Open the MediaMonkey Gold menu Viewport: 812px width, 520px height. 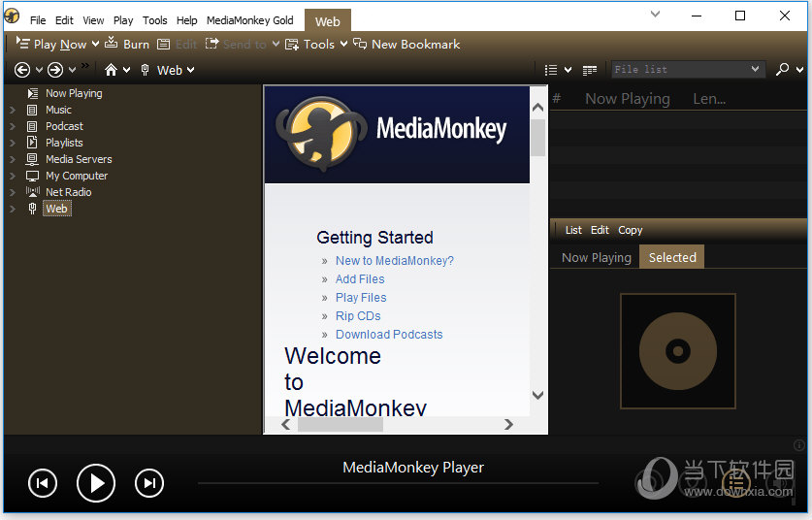point(250,20)
